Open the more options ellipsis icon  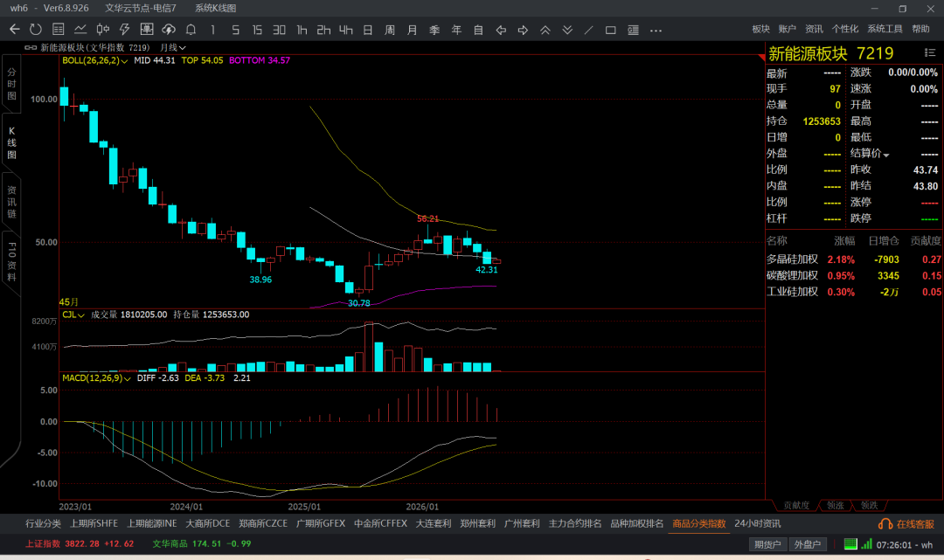[x=656, y=30]
